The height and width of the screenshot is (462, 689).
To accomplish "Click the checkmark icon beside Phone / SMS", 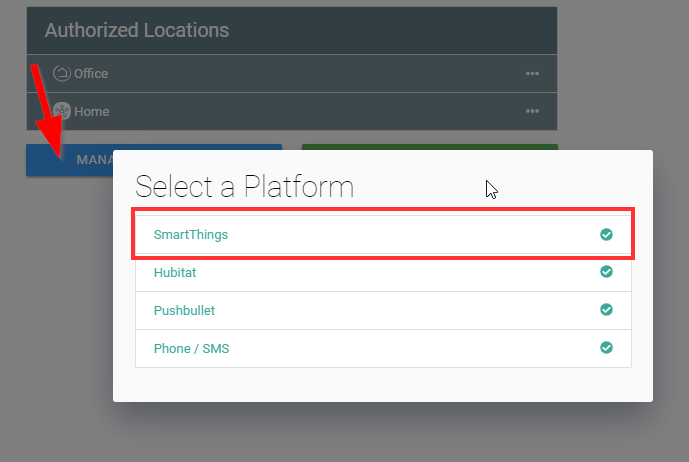I will click(606, 348).
